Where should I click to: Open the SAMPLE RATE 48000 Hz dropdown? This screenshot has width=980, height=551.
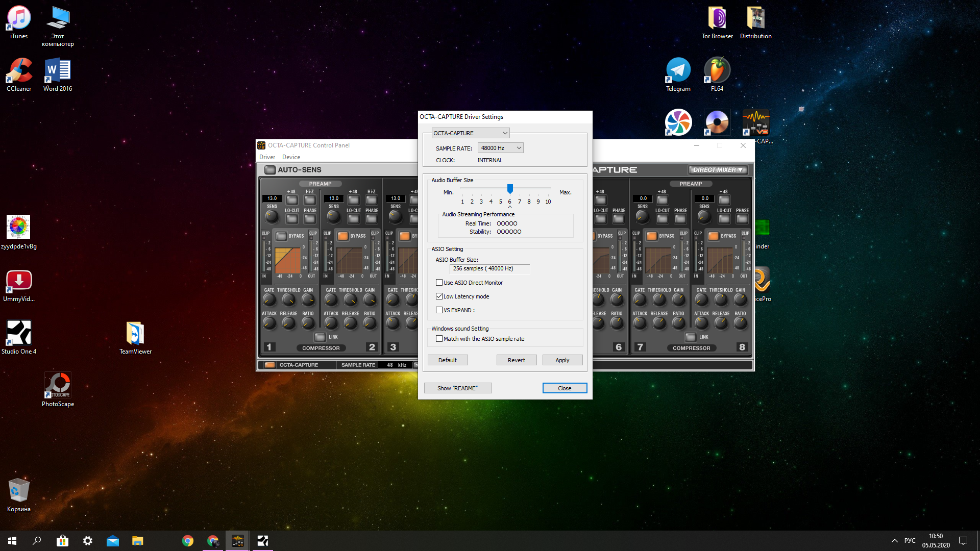point(500,148)
